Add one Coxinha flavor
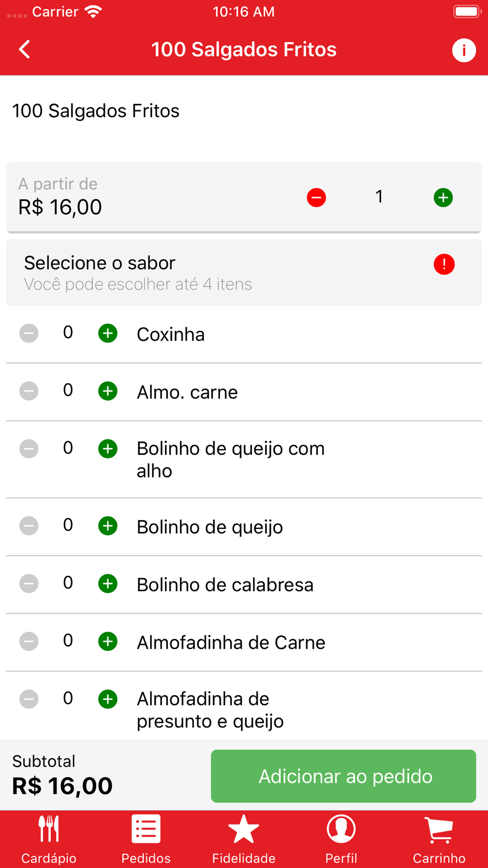This screenshot has height=868, width=488. [108, 333]
